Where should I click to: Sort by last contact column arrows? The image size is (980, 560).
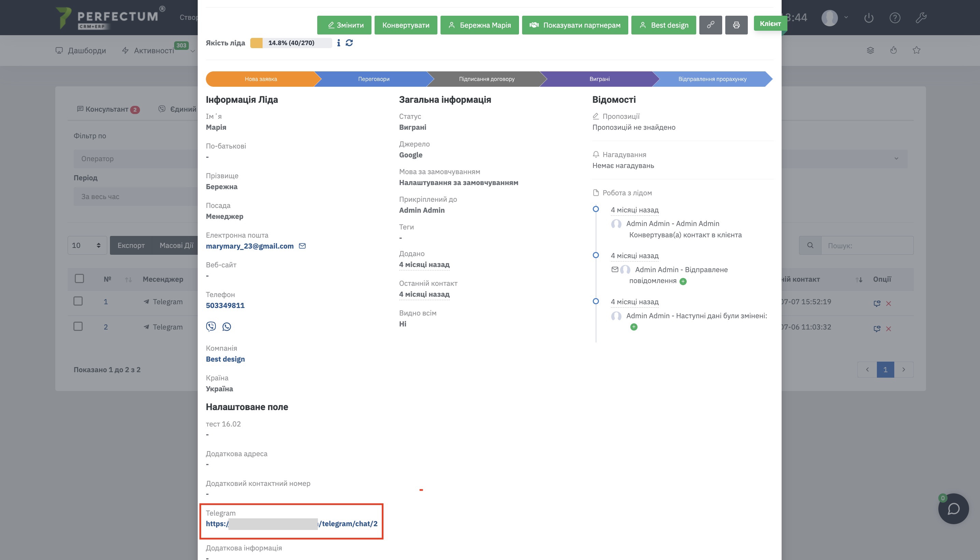(x=859, y=280)
